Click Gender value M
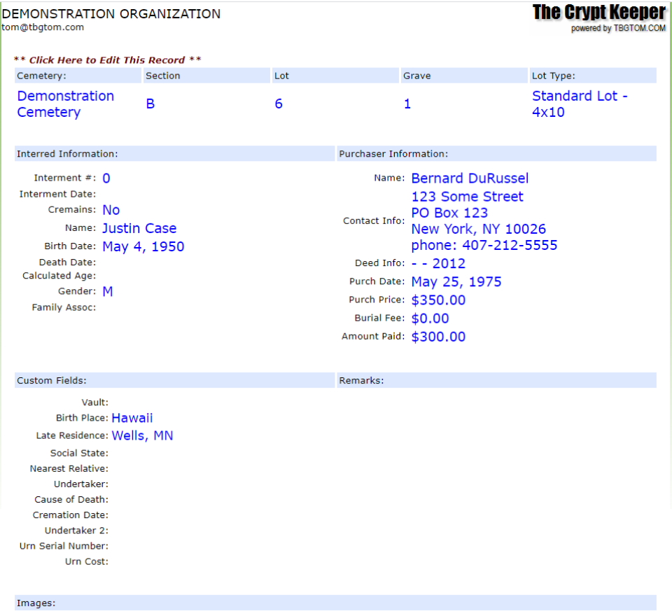The width and height of the screenshot is (672, 616). point(108,291)
